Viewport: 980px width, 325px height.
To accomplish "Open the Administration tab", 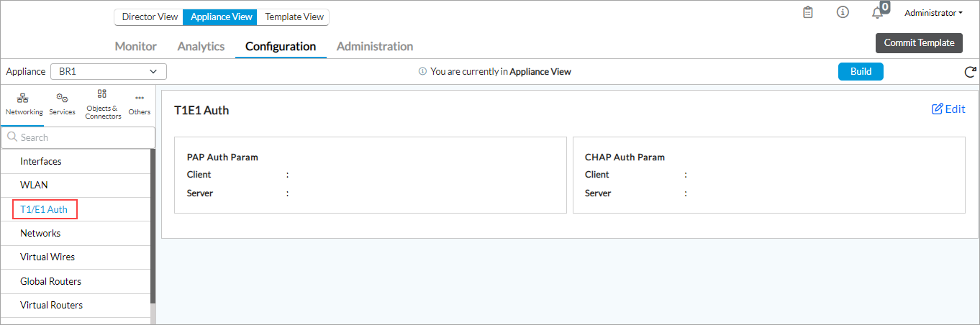I will click(x=375, y=46).
